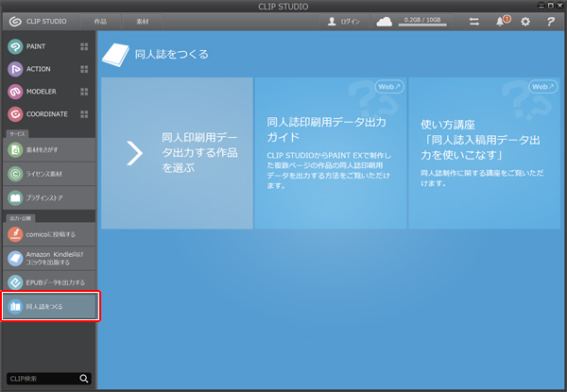Open the settings gear icon
Image resolution: width=567 pixels, height=392 pixels.
(525, 22)
